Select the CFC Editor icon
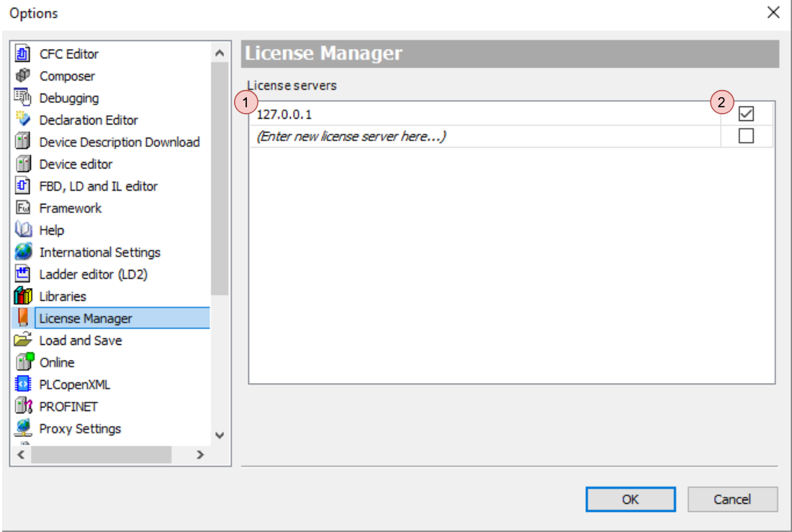This screenshot has width=792, height=532. point(22,53)
